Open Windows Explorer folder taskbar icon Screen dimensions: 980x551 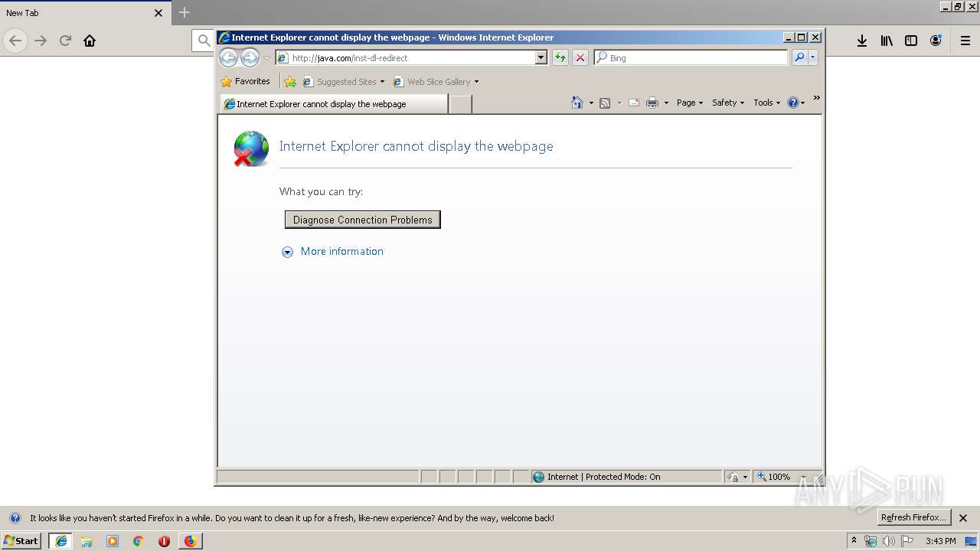[87, 541]
